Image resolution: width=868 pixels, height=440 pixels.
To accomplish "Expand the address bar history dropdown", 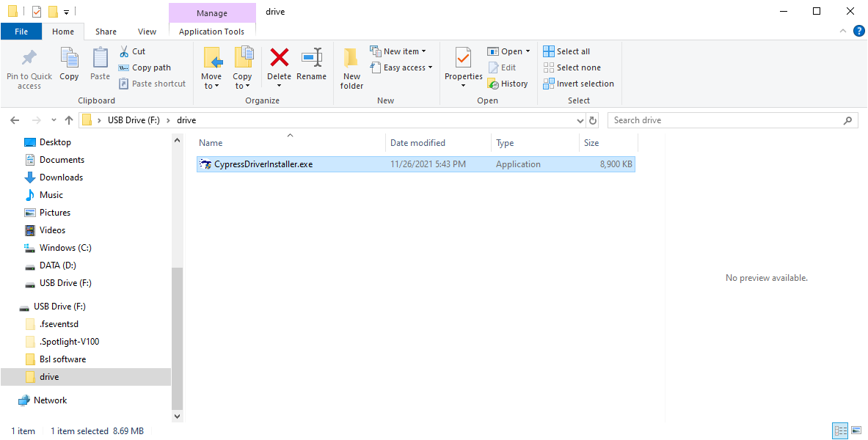I will [580, 120].
